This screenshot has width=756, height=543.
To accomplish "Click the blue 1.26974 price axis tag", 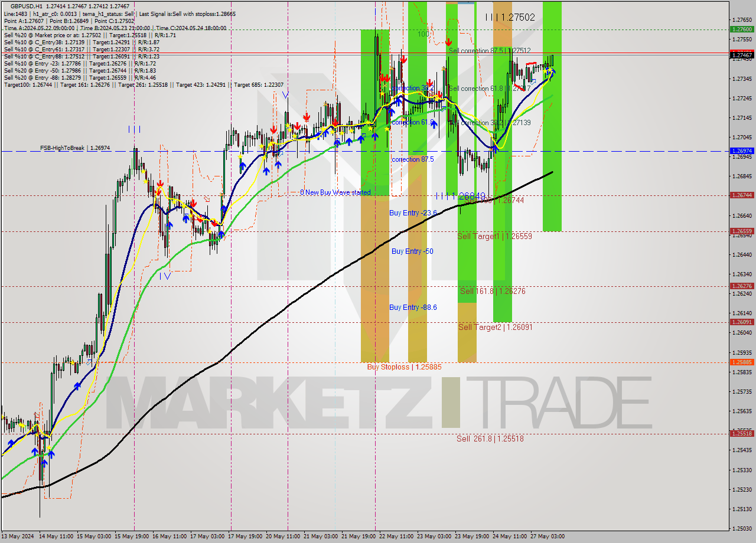I will pyautogui.click(x=742, y=151).
